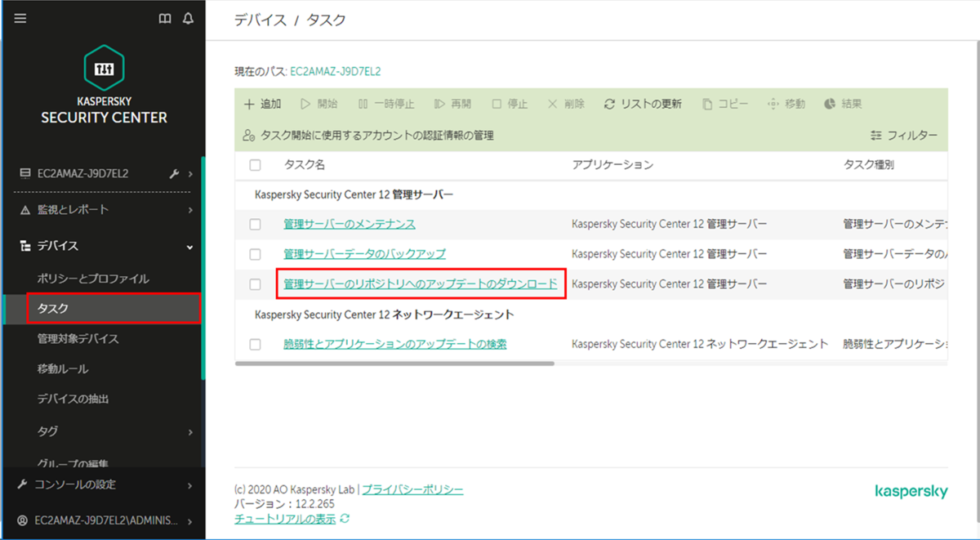Open グループの編集 in sidebar

coord(73,463)
